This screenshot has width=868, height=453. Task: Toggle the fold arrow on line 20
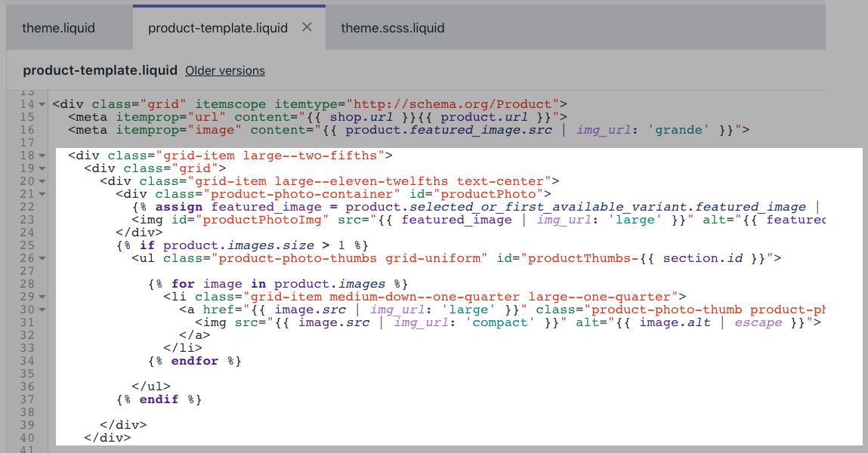coord(42,181)
